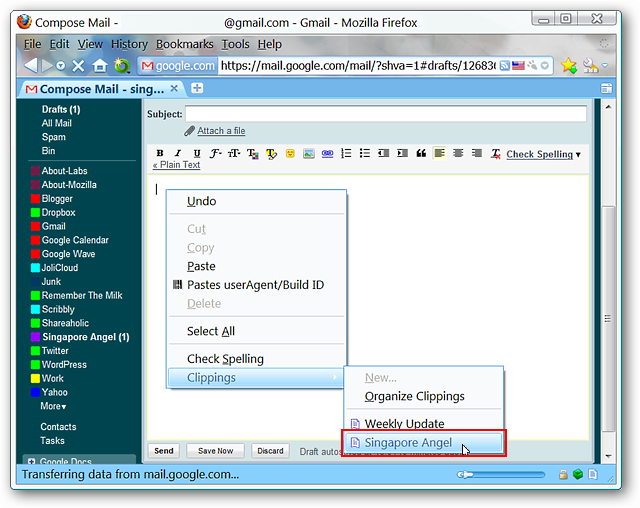Click the green swirl toolbar icon
640x508 pixels.
(122, 65)
